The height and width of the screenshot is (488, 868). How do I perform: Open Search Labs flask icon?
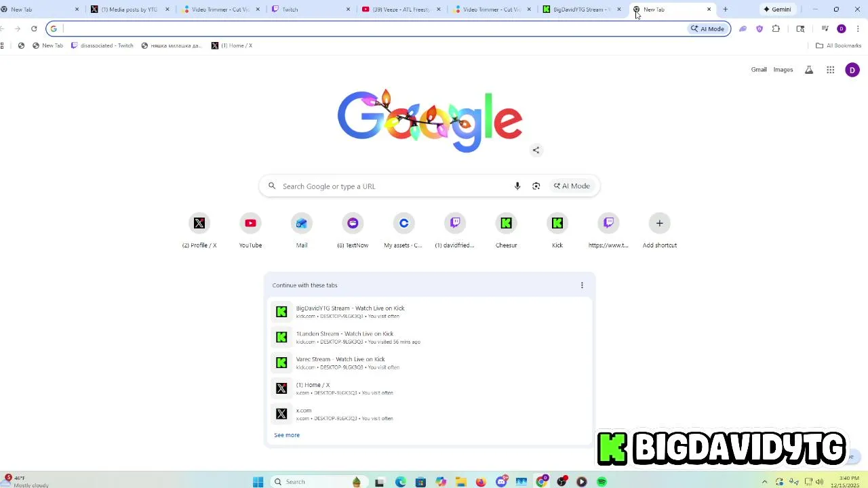point(809,70)
